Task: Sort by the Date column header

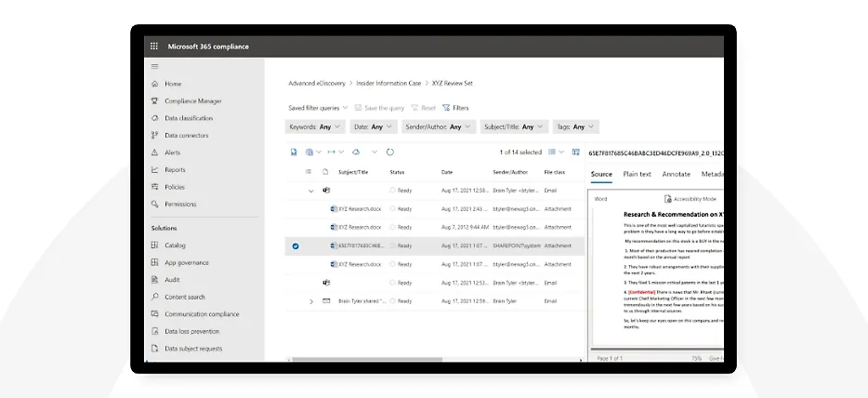Action: (447, 172)
